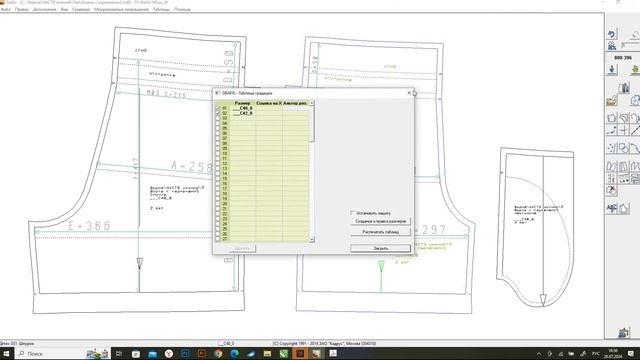This screenshot has height=360, width=640.
Task: Open the Файл menu
Action: (6, 9)
